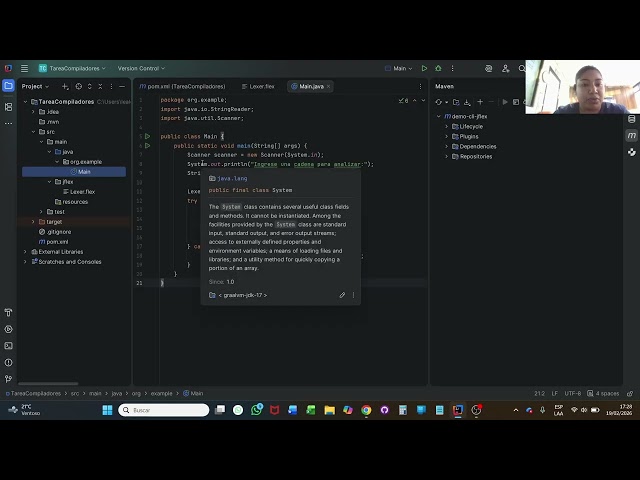Image resolution: width=640 pixels, height=480 pixels.
Task: Hide the Project panel with minus icon
Action: [x=122, y=87]
